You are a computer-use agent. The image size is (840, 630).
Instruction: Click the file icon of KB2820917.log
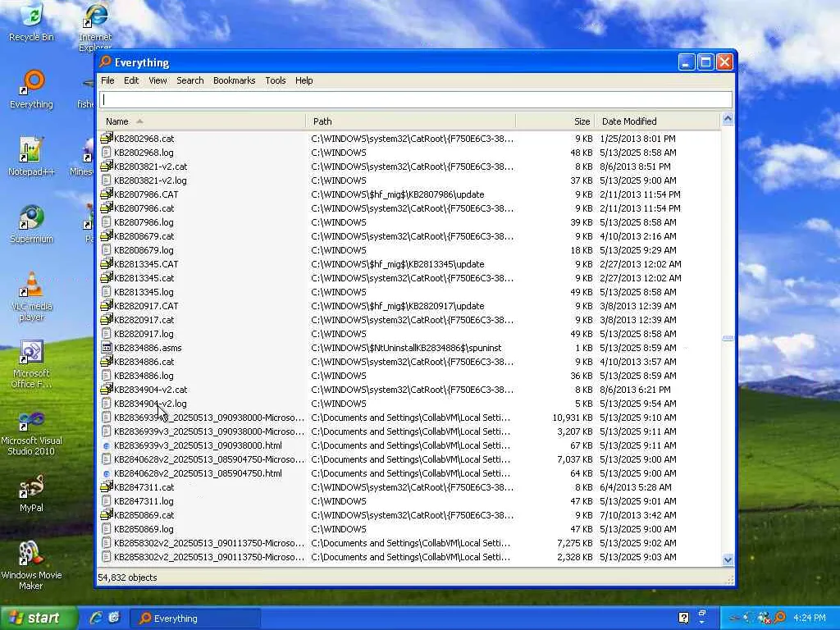(107, 334)
